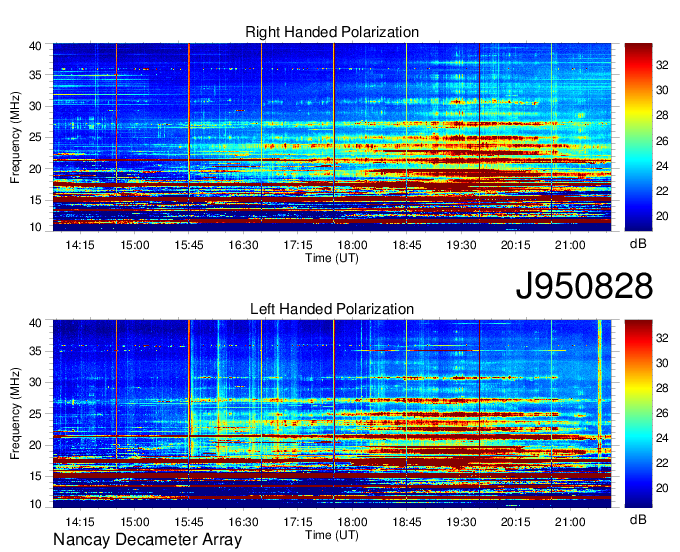Click the 14:15 tick on the Right Handed time axis
This screenshot has width=680, height=552.
pyautogui.click(x=80, y=245)
